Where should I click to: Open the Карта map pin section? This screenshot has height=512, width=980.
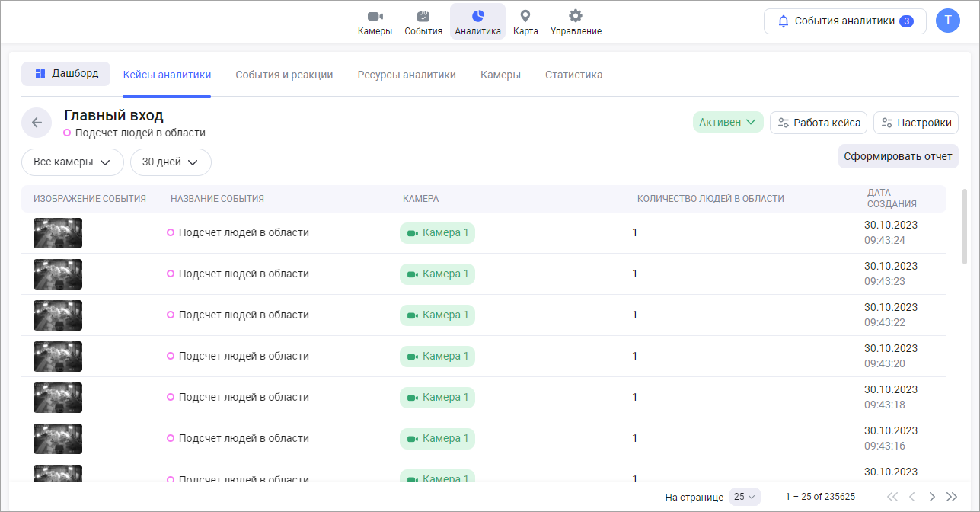click(x=525, y=22)
